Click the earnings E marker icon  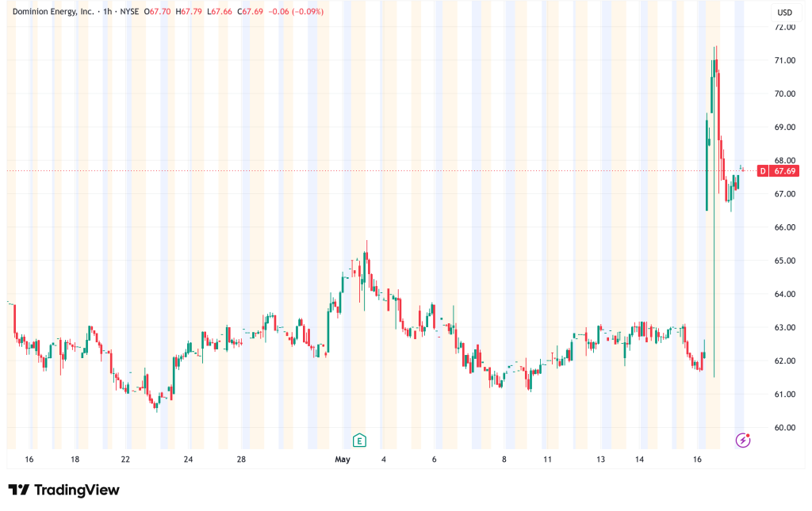pyautogui.click(x=359, y=440)
